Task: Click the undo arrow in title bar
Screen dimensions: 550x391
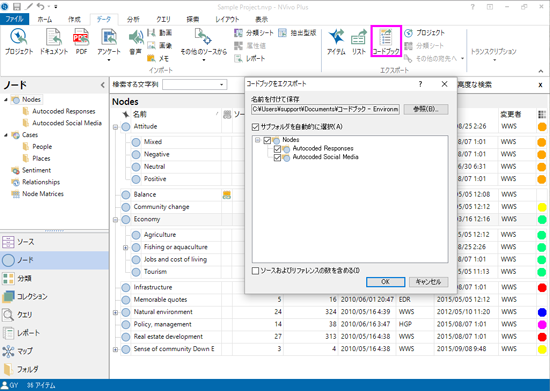Action: pyautogui.click(x=41, y=7)
